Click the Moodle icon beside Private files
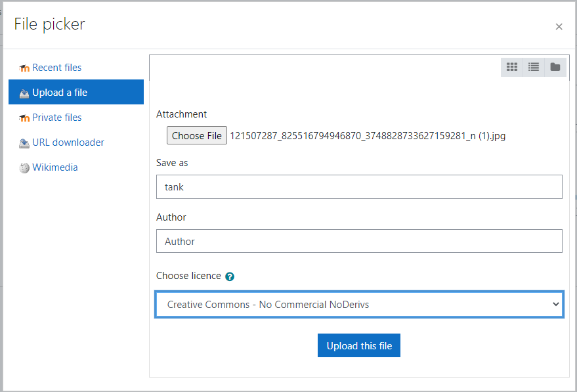Viewport: 577px width, 392px height. 24,118
